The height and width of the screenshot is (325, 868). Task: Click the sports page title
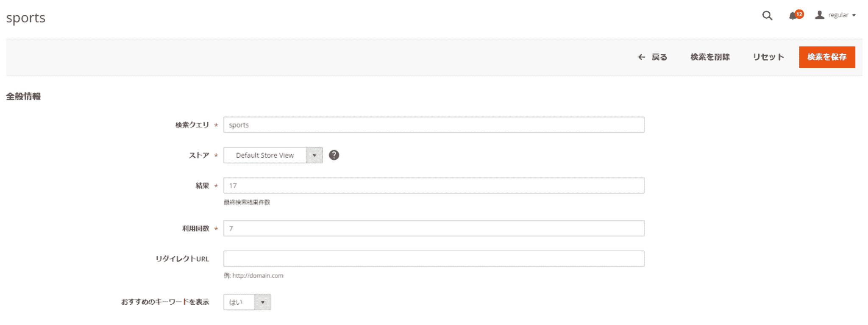click(x=26, y=18)
